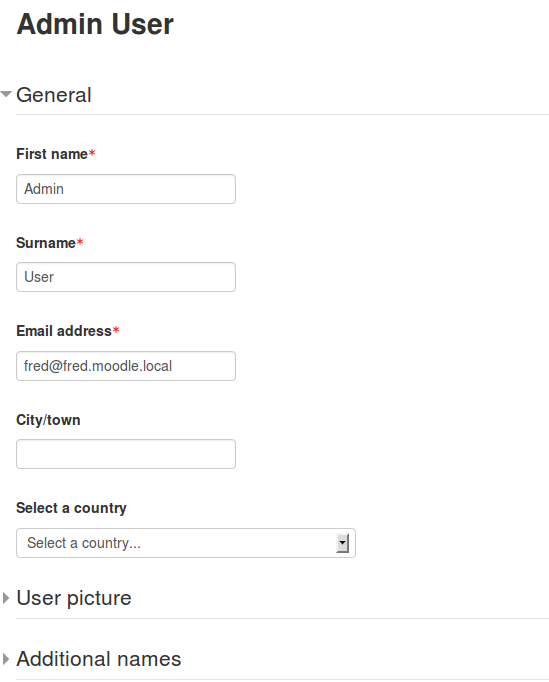The height and width of the screenshot is (682, 549).
Task: Click the Email address label
Action: 64,331
